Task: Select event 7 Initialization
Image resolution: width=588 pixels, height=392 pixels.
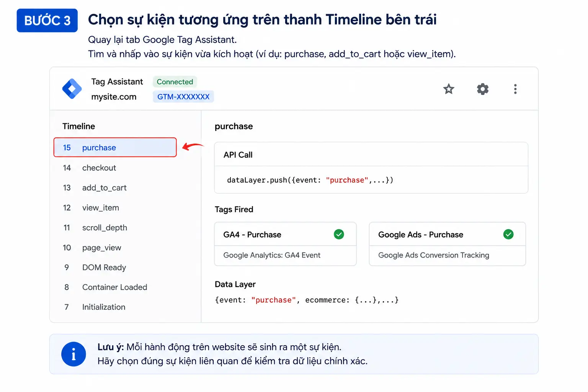Action: (115, 307)
